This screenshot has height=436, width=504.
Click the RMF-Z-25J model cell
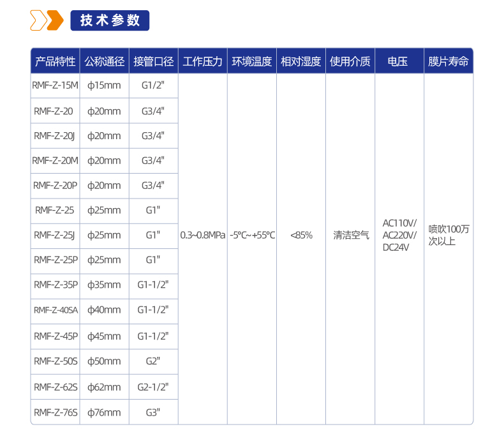(x=56, y=236)
